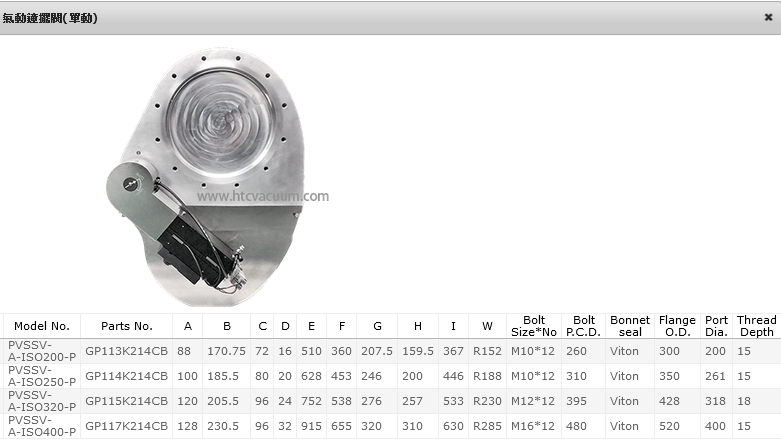
Task: Click the PVSSV-A-ISO400-P model cell
Action: [42, 427]
